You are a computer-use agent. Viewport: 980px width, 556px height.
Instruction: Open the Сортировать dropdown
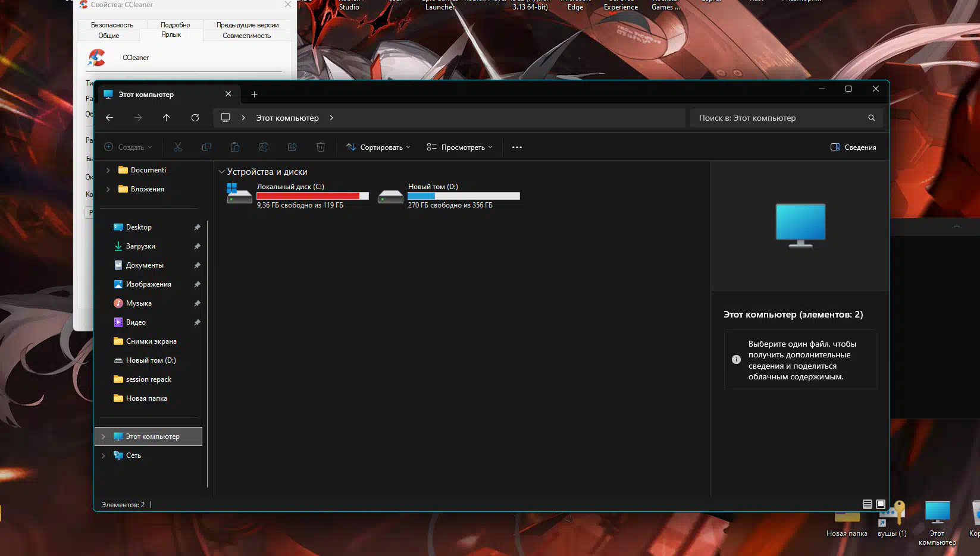coord(378,147)
